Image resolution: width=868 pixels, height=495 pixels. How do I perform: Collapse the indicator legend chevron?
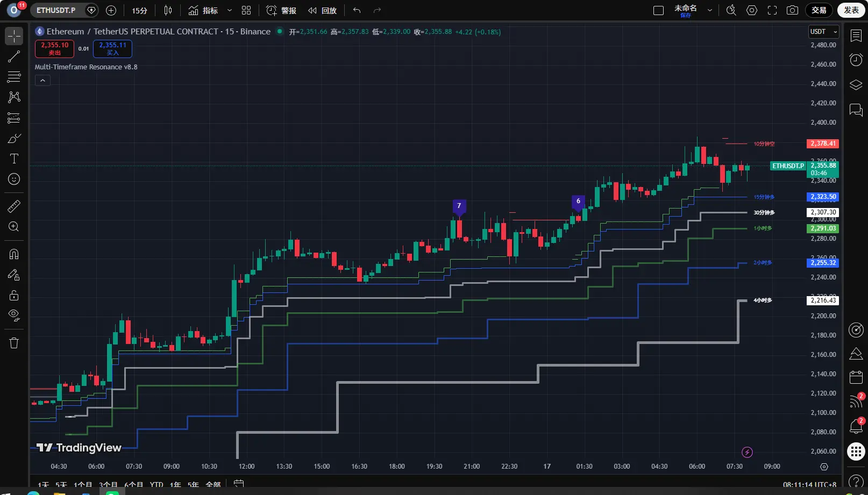coord(42,80)
